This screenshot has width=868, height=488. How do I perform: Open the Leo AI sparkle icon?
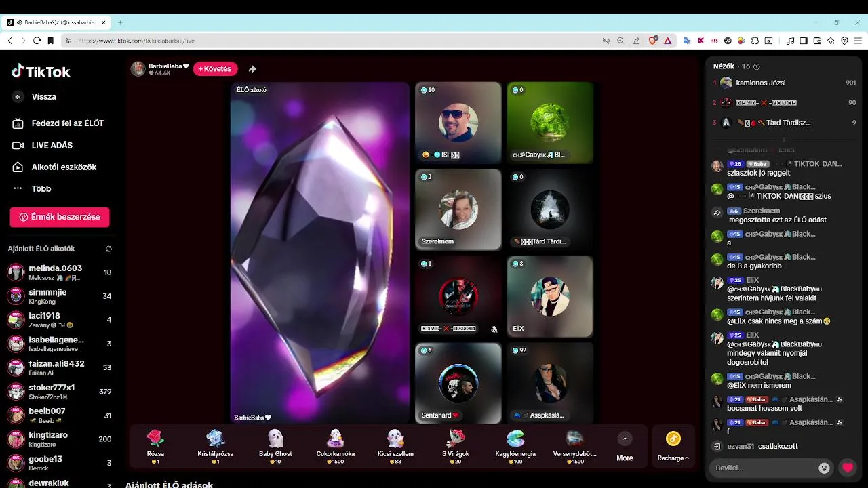[x=831, y=41]
